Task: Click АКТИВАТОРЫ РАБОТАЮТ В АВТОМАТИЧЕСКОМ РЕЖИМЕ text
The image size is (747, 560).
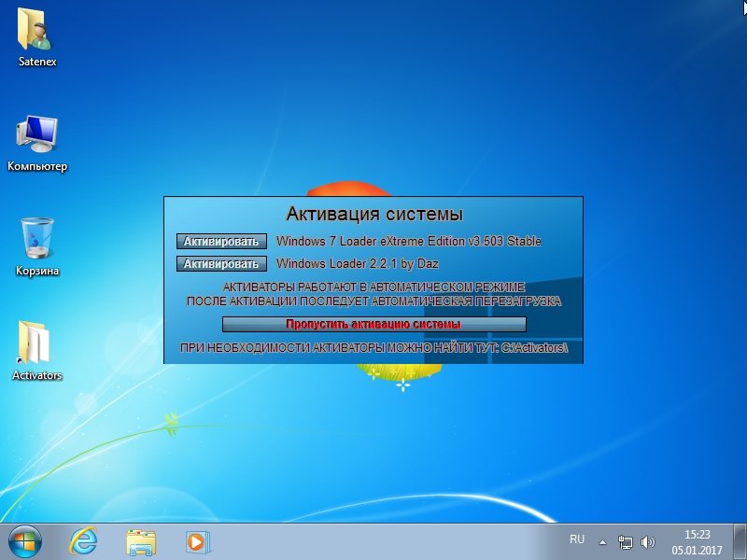Action: coord(374,287)
